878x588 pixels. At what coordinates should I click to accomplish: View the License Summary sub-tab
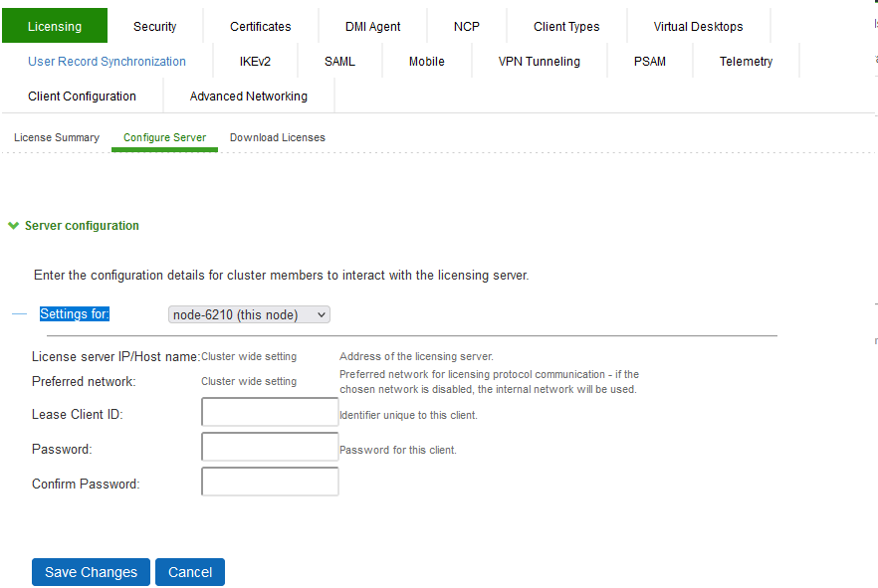[57, 137]
